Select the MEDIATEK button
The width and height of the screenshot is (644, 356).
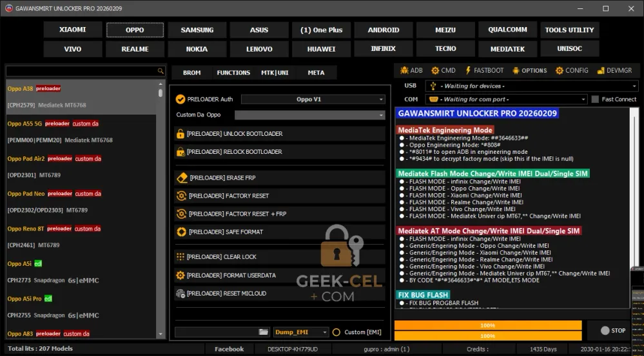click(507, 49)
